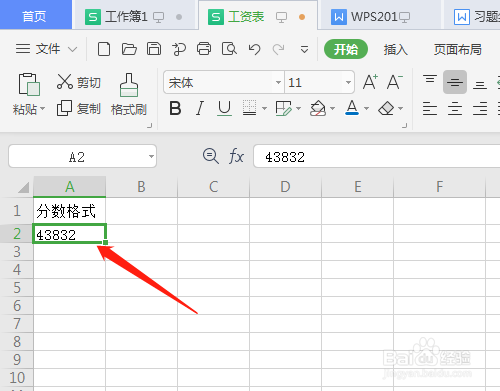Open the 宋体 font name dropdown

278,82
